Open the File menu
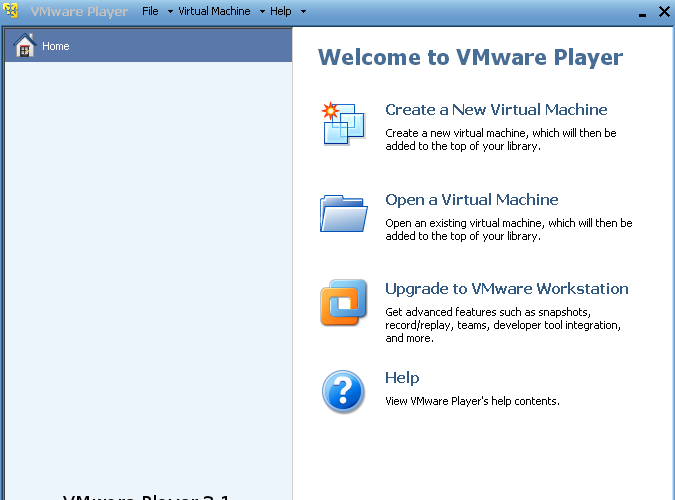This screenshot has height=500, width=675. 150,11
